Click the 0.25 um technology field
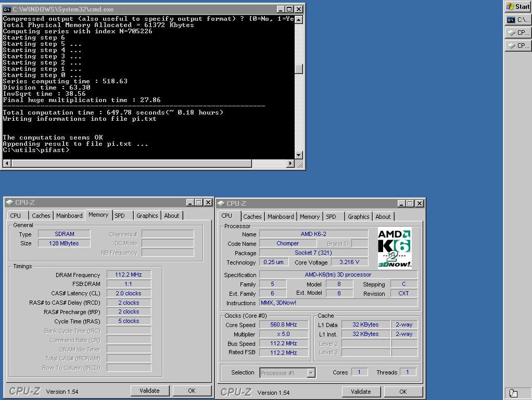The image size is (532, 400). [274, 262]
